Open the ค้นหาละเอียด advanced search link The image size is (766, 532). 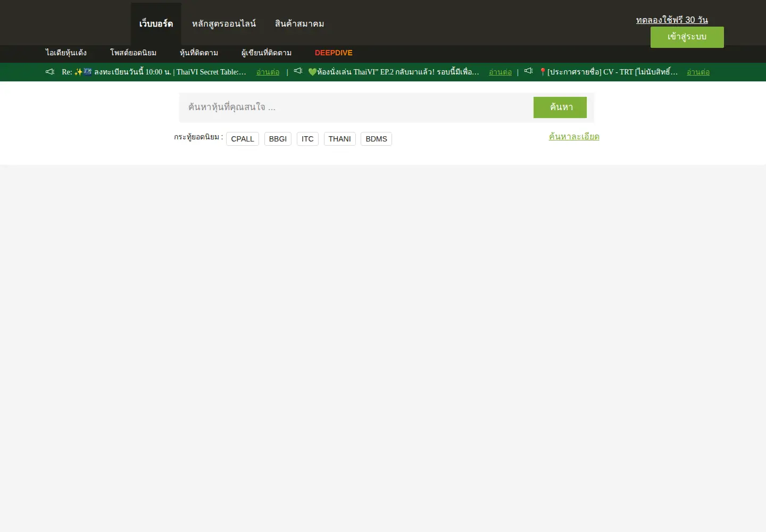tap(574, 137)
